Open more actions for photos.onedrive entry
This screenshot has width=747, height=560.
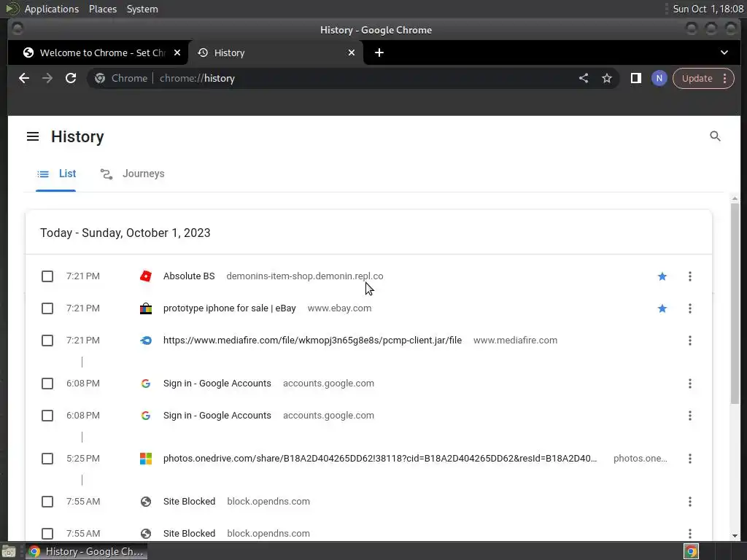coord(689,459)
